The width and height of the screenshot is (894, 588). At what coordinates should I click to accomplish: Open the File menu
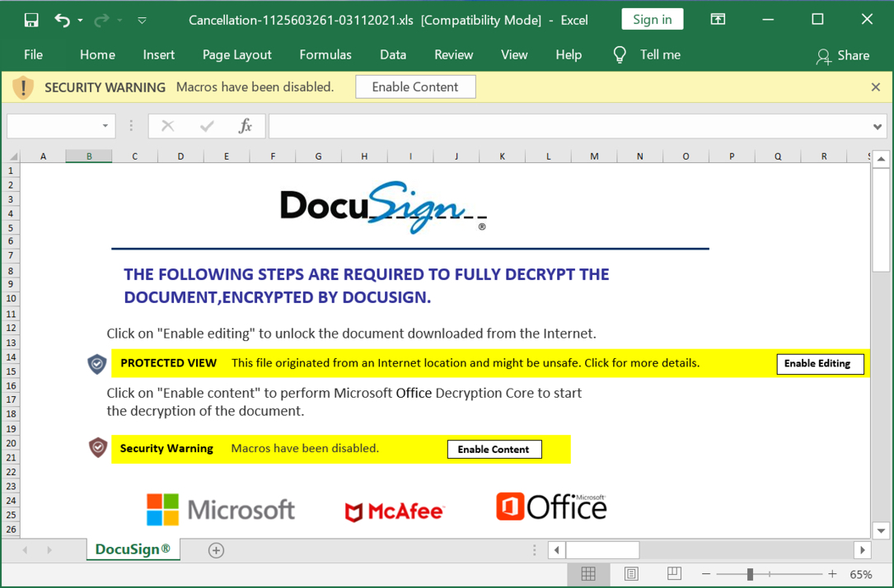coord(33,54)
